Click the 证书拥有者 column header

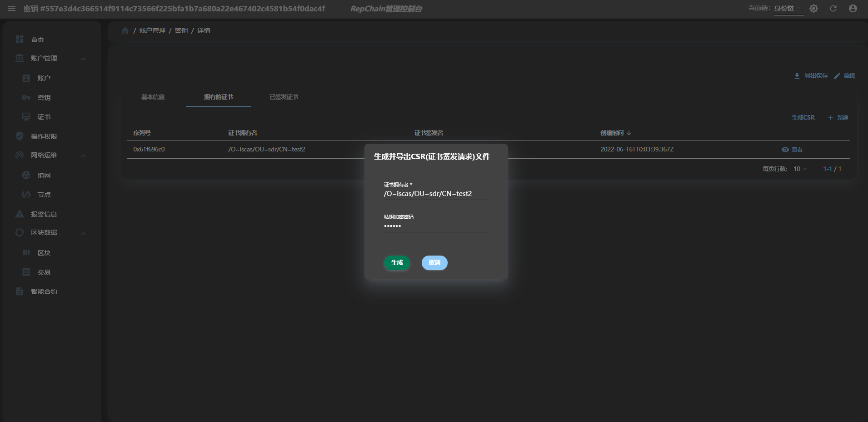click(243, 133)
